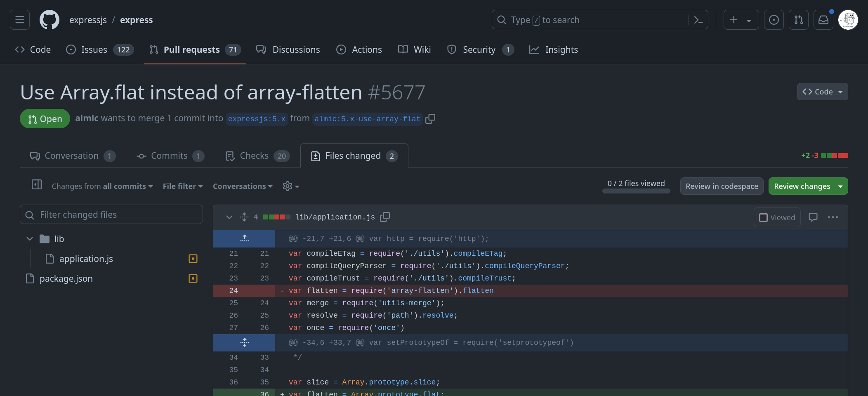Image resolution: width=868 pixels, height=396 pixels.
Task: Open the Pull requests tab
Action: (195, 49)
